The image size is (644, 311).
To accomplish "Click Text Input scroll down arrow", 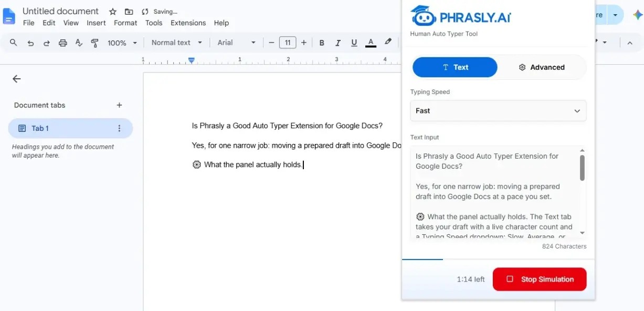I will tap(582, 233).
